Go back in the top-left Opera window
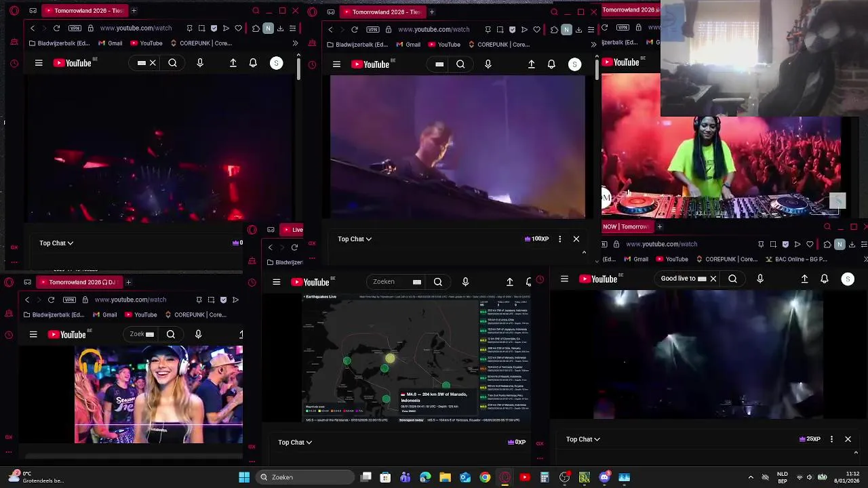The height and width of the screenshot is (488, 868). [x=33, y=28]
